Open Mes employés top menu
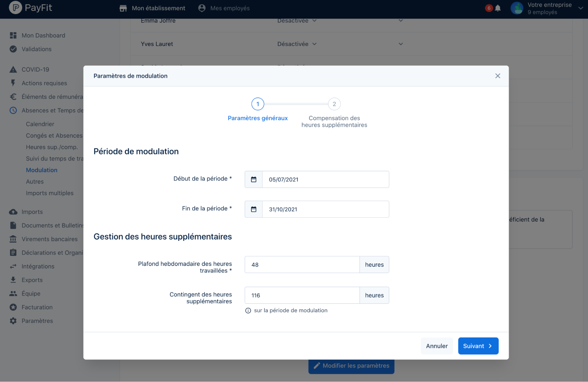Viewport: 588px width, 382px height. [224, 8]
